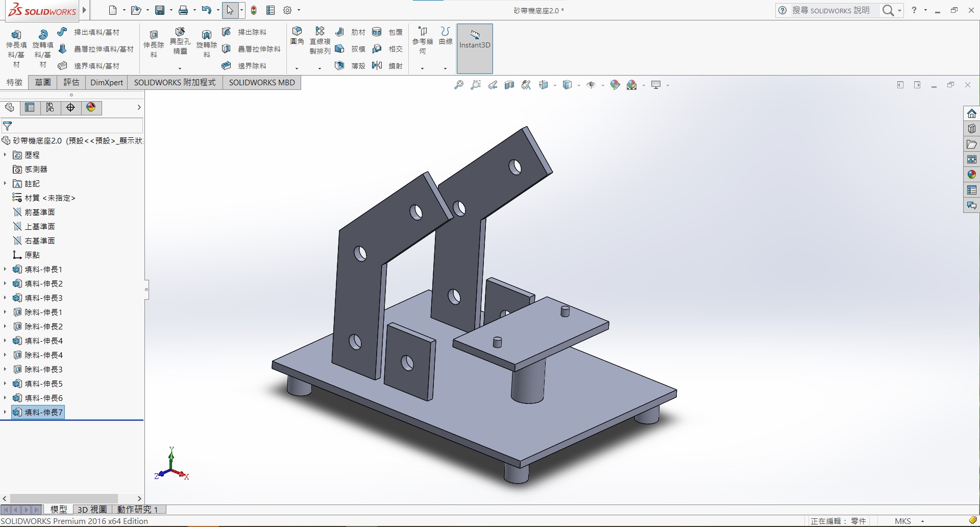The image size is (980, 527).
Task: Choose Swept Boss/Base (掃出填料/基材)
Action: (88, 32)
